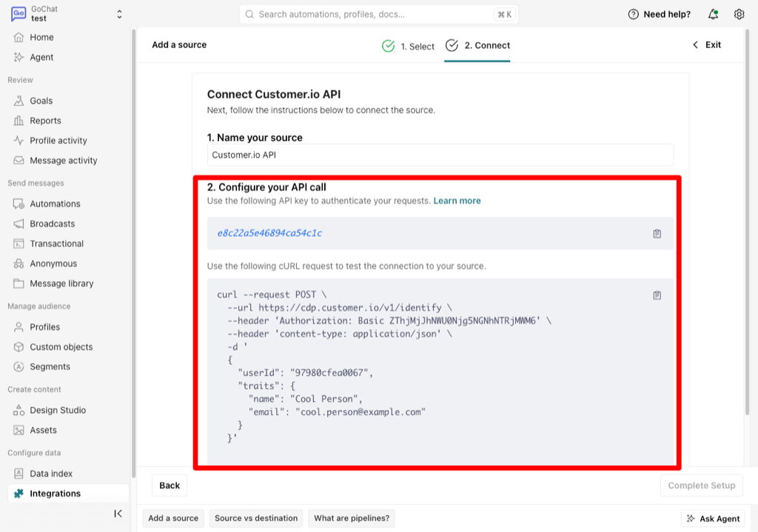Click the Profile activity pulse icon
Image resolution: width=758 pixels, height=532 pixels.
[x=19, y=141]
